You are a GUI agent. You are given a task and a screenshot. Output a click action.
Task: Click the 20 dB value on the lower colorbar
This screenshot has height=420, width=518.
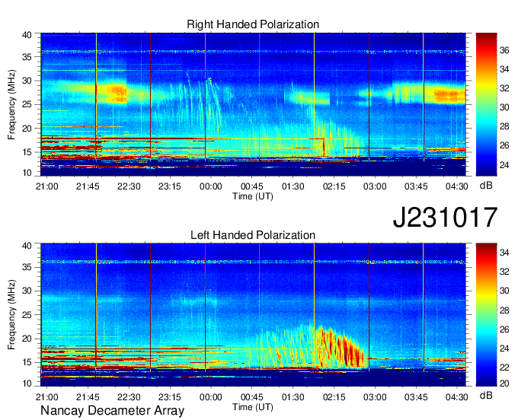click(x=504, y=383)
